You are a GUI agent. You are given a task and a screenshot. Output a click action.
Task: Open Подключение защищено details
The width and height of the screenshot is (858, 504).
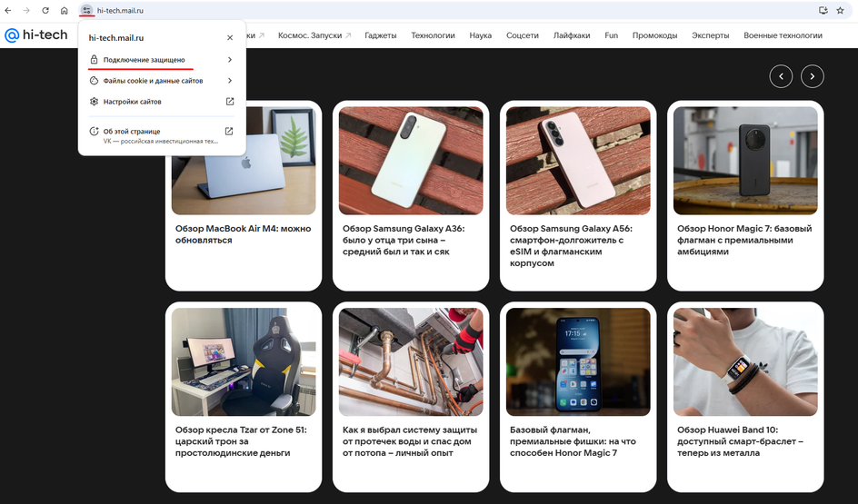(162, 60)
